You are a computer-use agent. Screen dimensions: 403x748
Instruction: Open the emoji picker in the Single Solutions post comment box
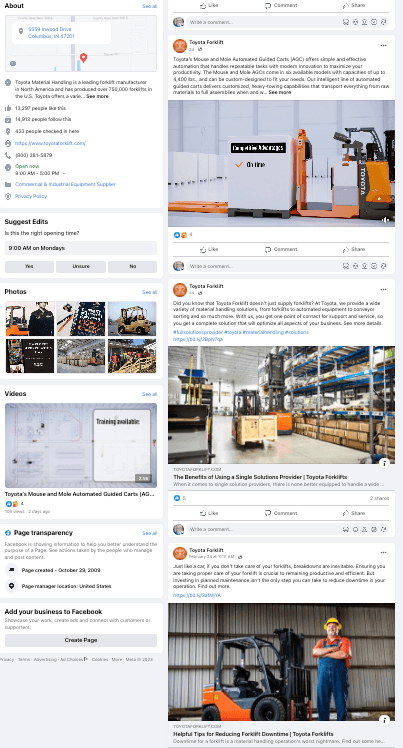(x=355, y=529)
